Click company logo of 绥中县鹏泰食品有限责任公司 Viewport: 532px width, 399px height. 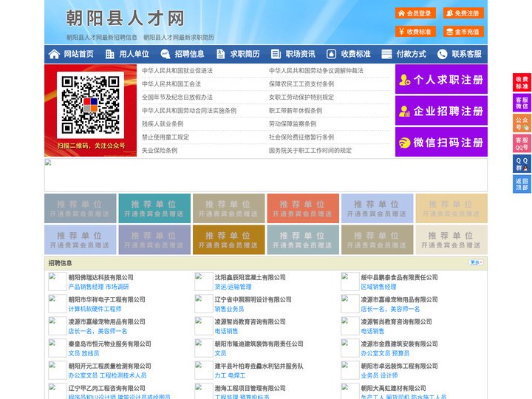[349, 282]
